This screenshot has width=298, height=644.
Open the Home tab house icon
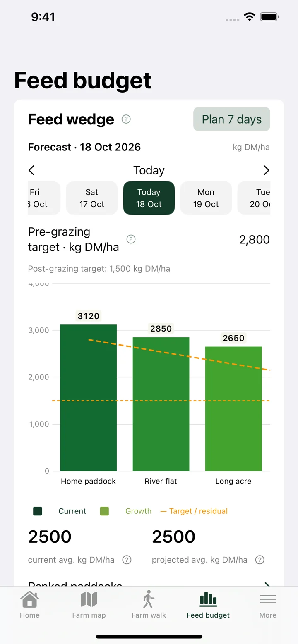pyautogui.click(x=30, y=599)
